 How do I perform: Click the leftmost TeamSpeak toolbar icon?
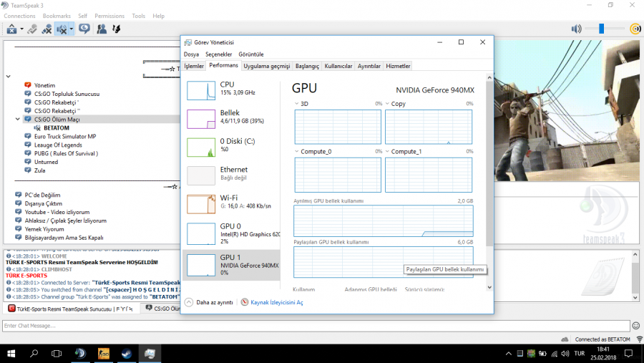(11, 29)
